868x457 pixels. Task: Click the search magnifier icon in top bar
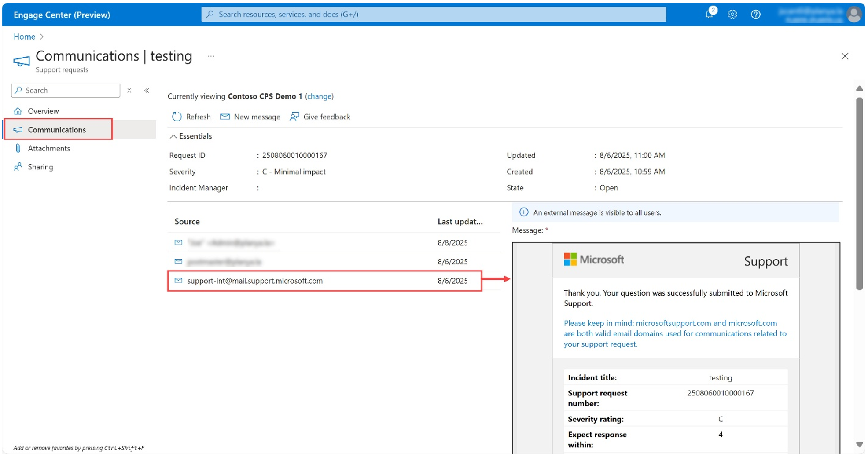coord(210,15)
